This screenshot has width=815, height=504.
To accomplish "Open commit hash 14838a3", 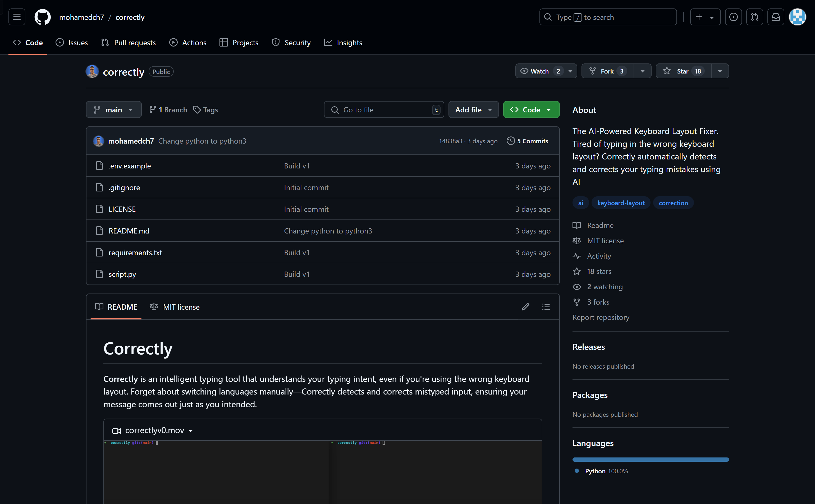I will (x=450, y=141).
